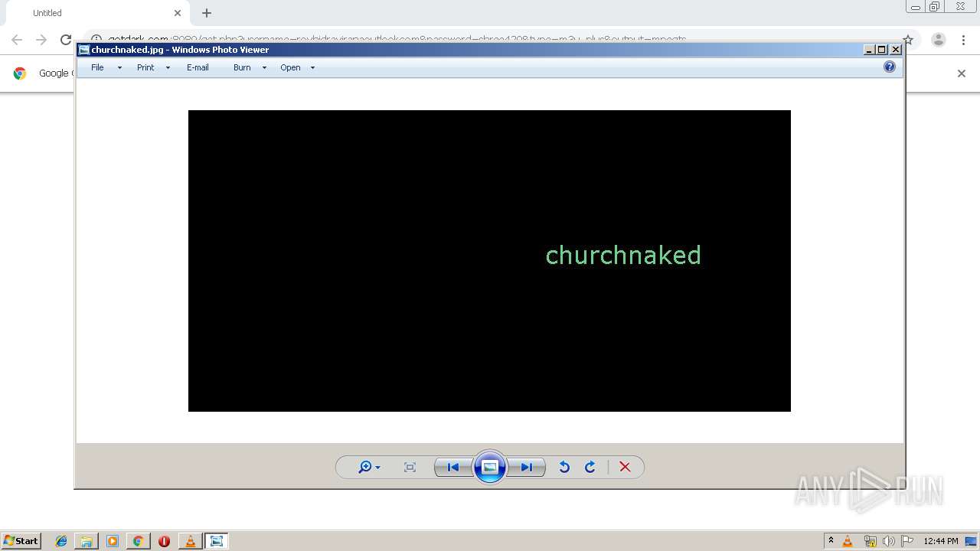
Task: Click the displayed churchnaked image
Action: click(x=489, y=261)
